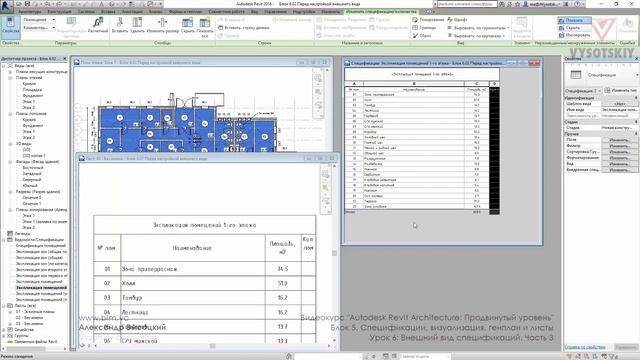640x360 pixels.
Task: Open the Справка по свойствам link
Action: 585,347
